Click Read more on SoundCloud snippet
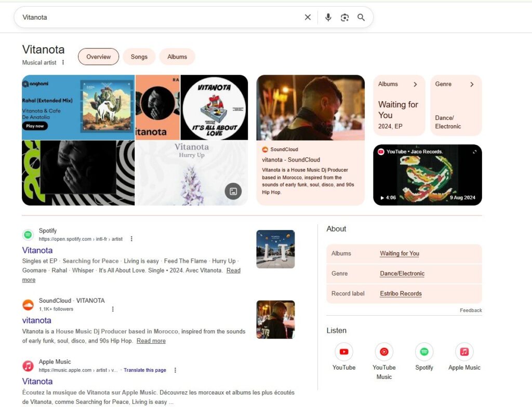Image resolution: width=532 pixels, height=407 pixels. [151, 341]
